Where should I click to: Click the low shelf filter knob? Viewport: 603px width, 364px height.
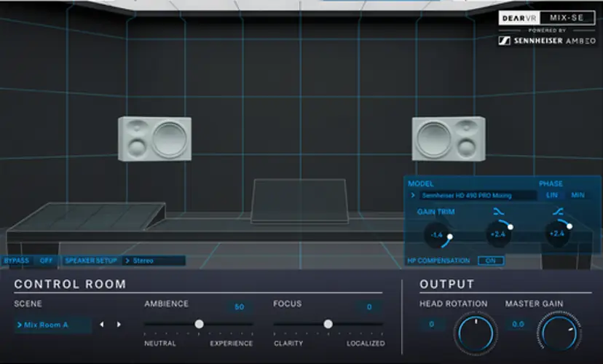[497, 234]
